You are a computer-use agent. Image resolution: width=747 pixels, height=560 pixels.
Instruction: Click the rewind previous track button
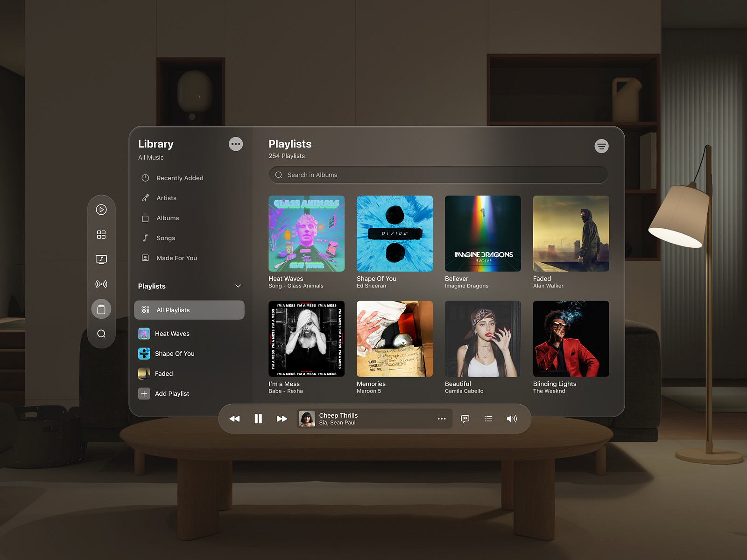pos(234,419)
